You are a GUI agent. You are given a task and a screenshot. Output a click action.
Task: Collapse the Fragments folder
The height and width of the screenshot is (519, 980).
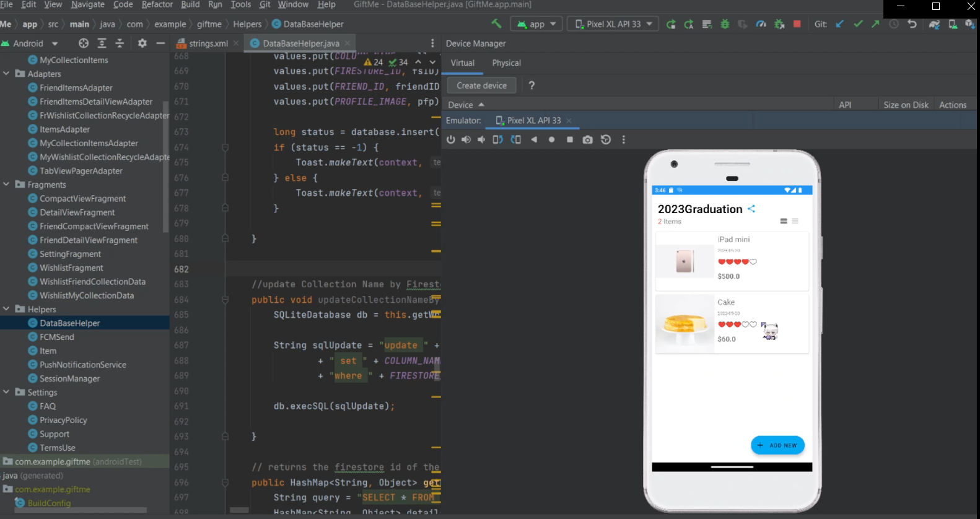pos(6,185)
